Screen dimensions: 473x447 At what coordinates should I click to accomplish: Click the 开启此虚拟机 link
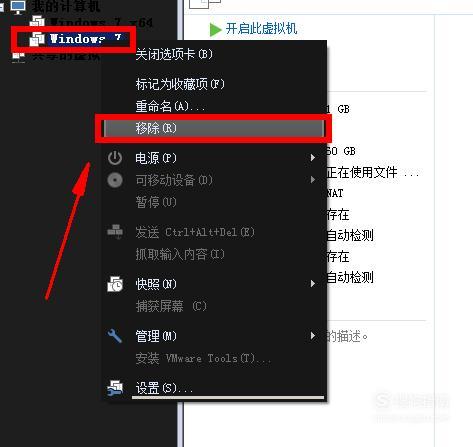click(x=261, y=29)
